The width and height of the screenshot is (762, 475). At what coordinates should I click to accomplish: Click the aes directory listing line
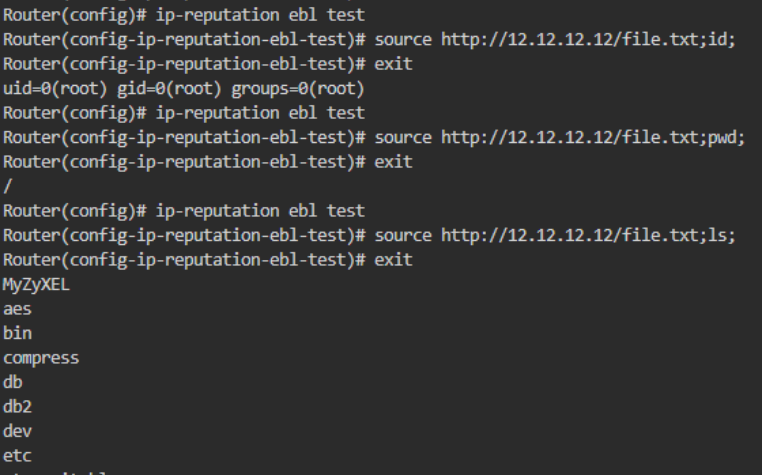[17, 310]
